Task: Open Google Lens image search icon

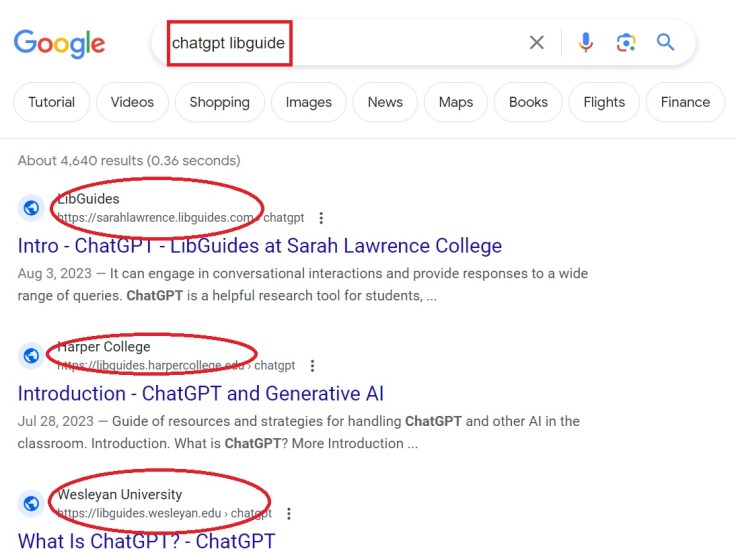Action: (x=626, y=42)
